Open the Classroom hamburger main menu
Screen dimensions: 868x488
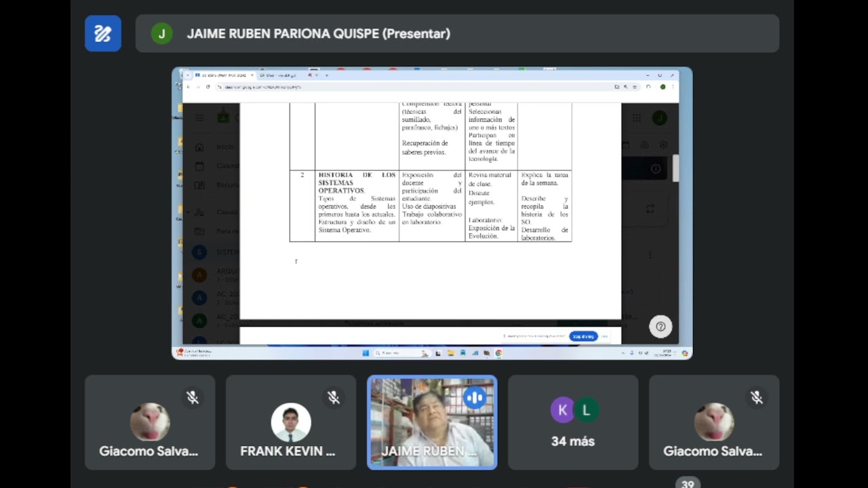coord(199,118)
